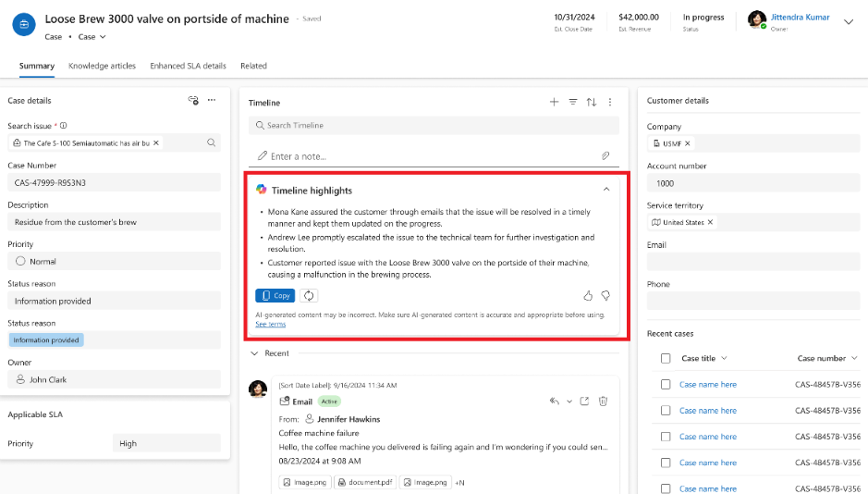This screenshot has height=494, width=868.
Task: Switch to the Summary tab
Action: point(37,66)
